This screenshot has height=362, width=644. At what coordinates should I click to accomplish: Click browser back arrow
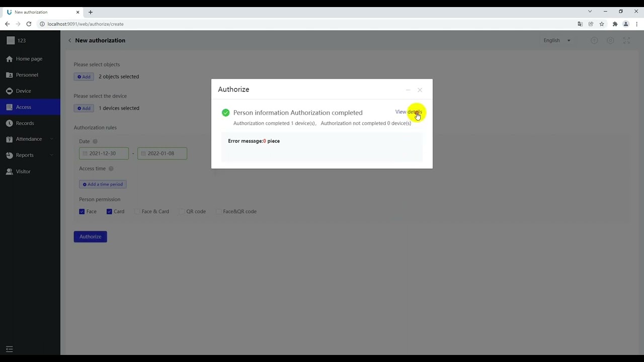tap(7, 24)
